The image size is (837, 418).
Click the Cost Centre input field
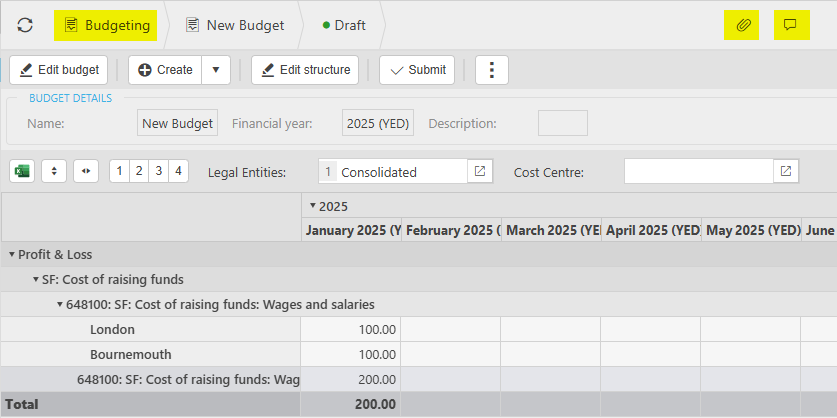(698, 171)
